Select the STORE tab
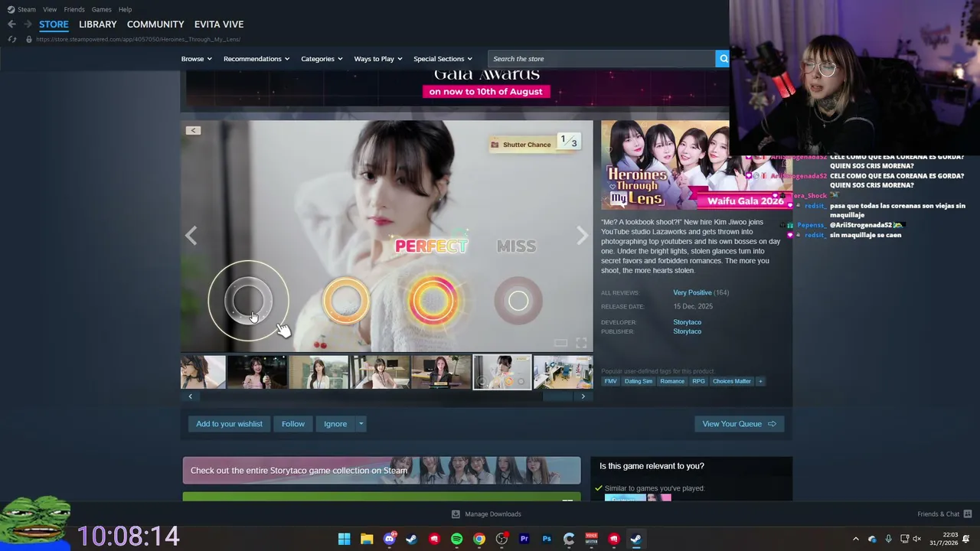This screenshot has height=551, width=980. pyautogui.click(x=54, y=24)
